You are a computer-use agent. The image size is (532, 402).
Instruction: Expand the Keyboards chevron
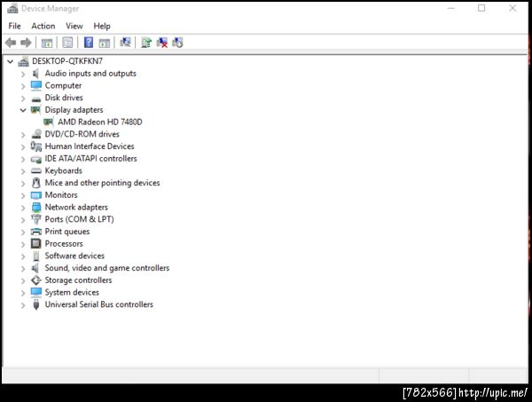click(x=23, y=171)
